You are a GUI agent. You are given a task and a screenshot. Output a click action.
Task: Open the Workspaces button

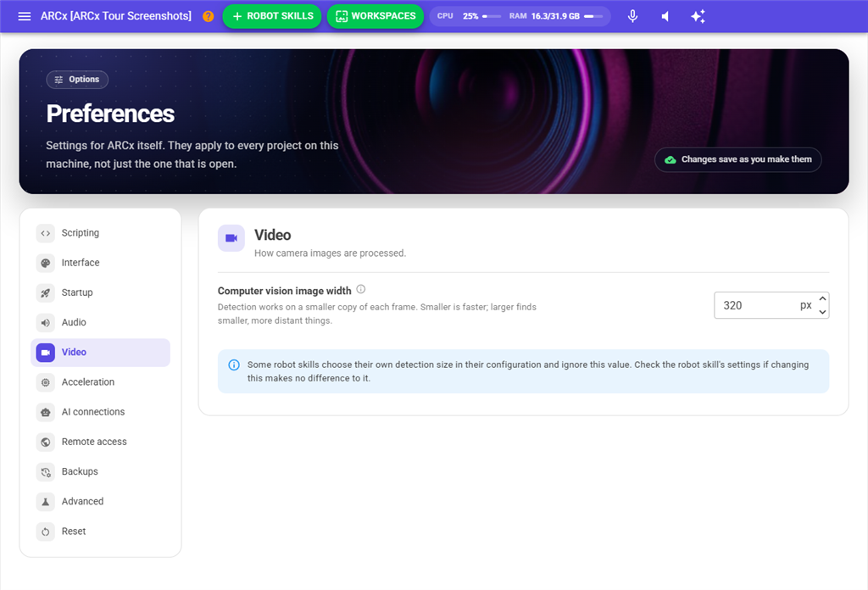pyautogui.click(x=376, y=16)
